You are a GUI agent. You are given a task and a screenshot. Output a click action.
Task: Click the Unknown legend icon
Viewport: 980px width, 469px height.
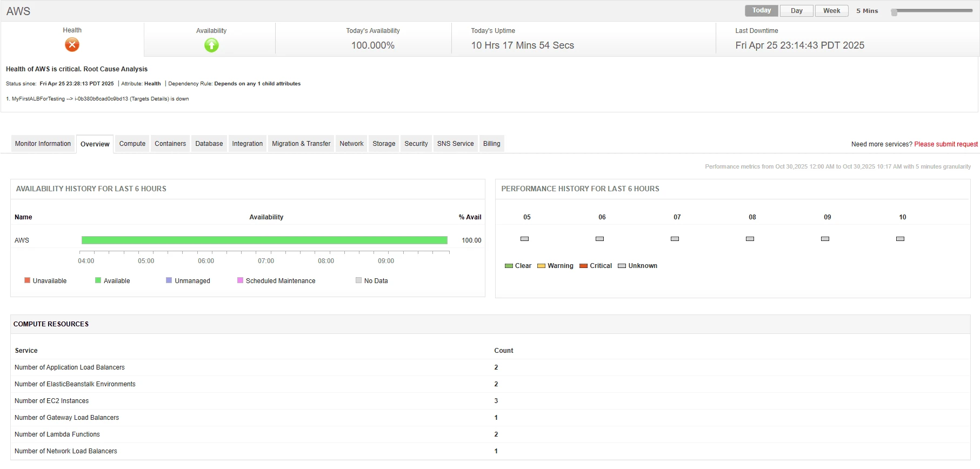(622, 266)
